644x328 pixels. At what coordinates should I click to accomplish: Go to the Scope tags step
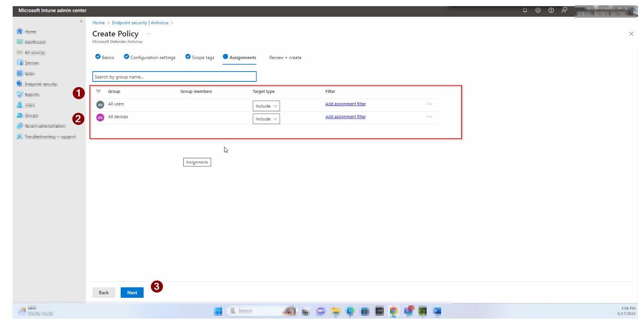click(200, 57)
